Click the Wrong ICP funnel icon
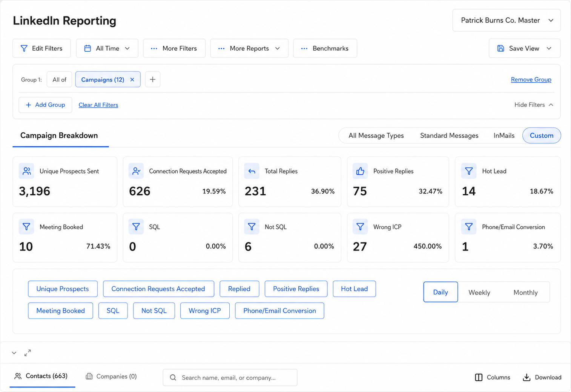 click(360, 227)
